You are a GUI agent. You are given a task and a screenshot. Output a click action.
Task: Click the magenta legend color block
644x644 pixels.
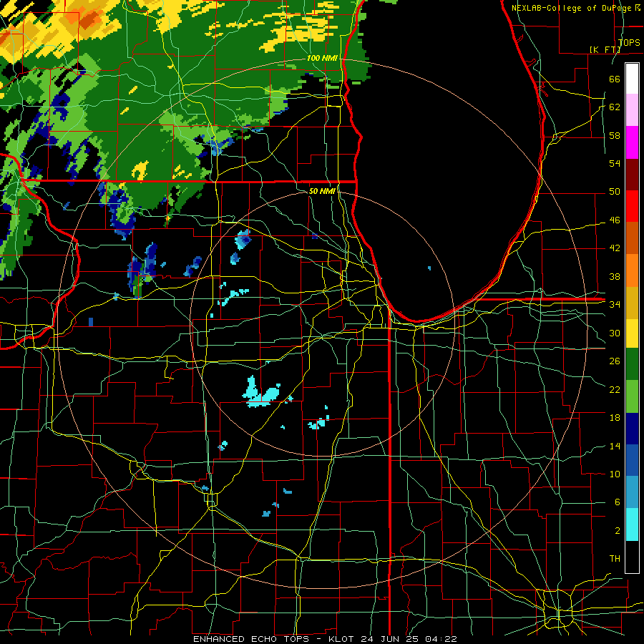pos(632,142)
